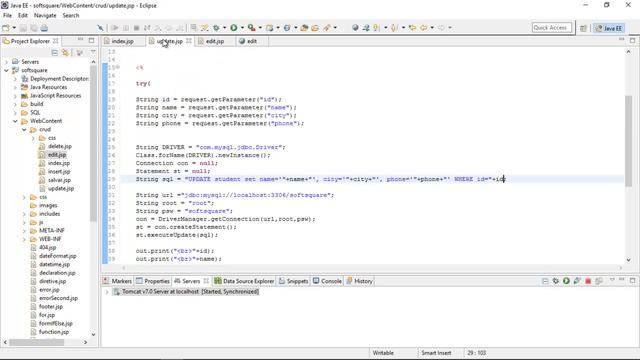This screenshot has height=360, width=640.
Task: Select update.jsp in Project Explorer tree
Action: click(x=61, y=189)
